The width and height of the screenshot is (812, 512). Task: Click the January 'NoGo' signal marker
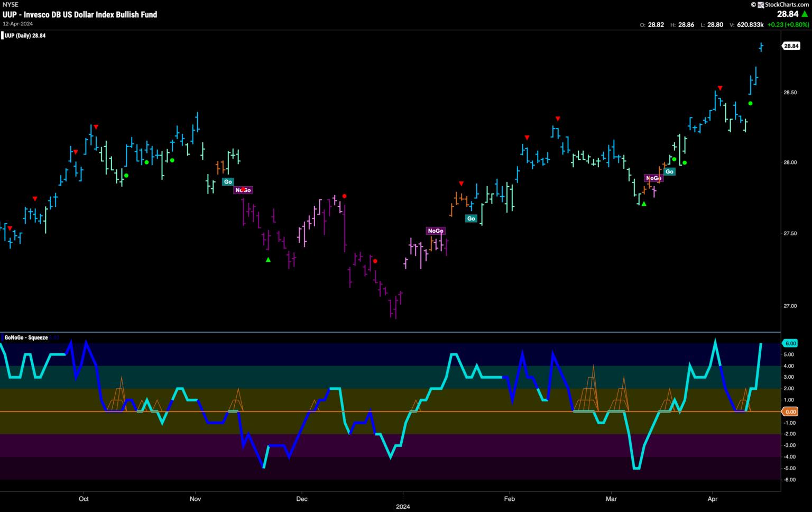click(x=436, y=231)
